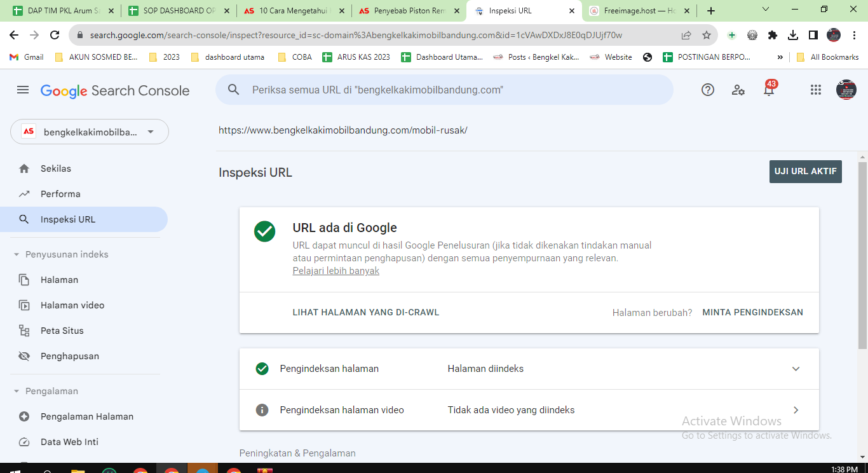The height and width of the screenshot is (473, 868).
Task: Open the Chrome profile avatar in toolbar
Action: (x=834, y=36)
